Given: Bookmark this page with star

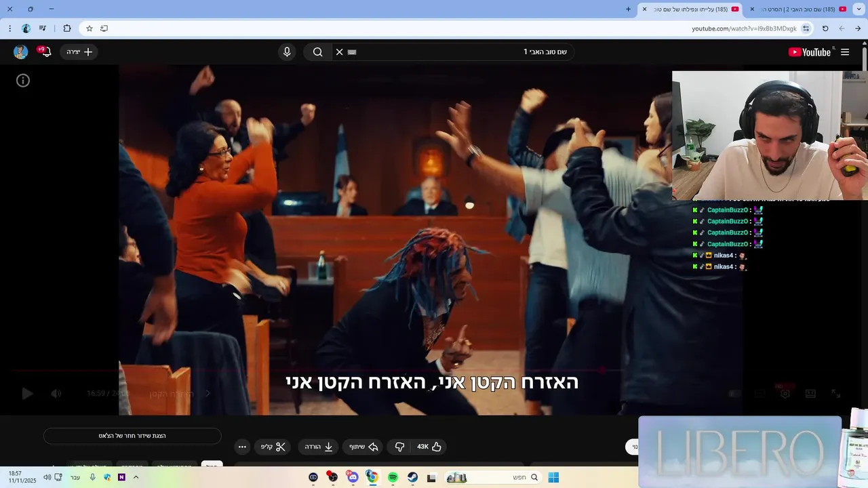Looking at the screenshot, I should [89, 28].
